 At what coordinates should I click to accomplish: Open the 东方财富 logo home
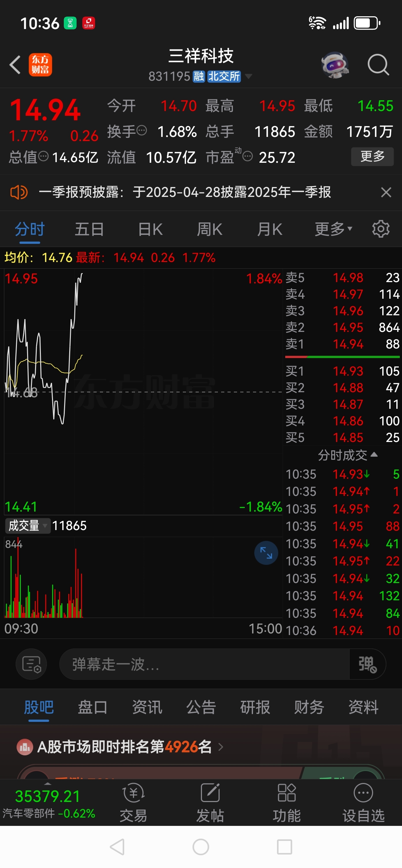click(x=40, y=65)
